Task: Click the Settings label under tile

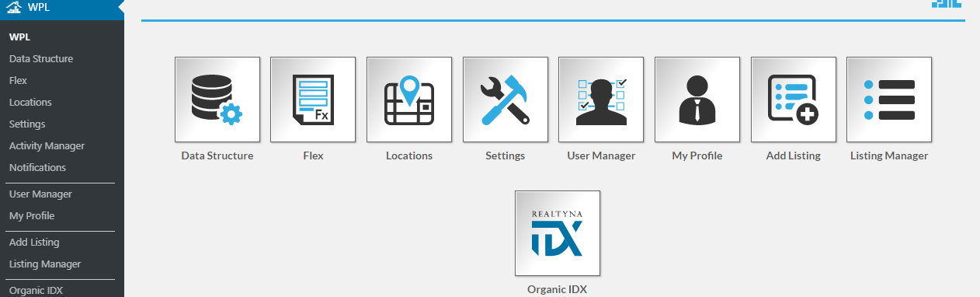Action: click(506, 155)
